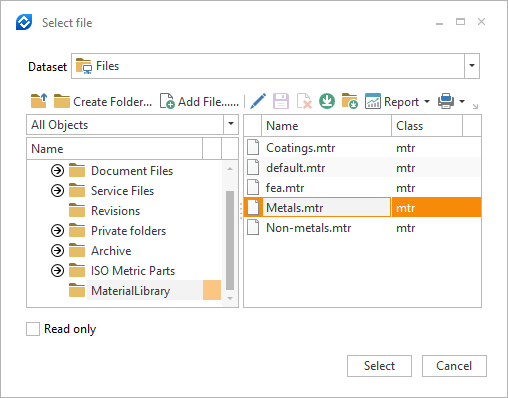Click the Create Folder toolbar button
This screenshot has width=508, height=398.
[x=103, y=101]
